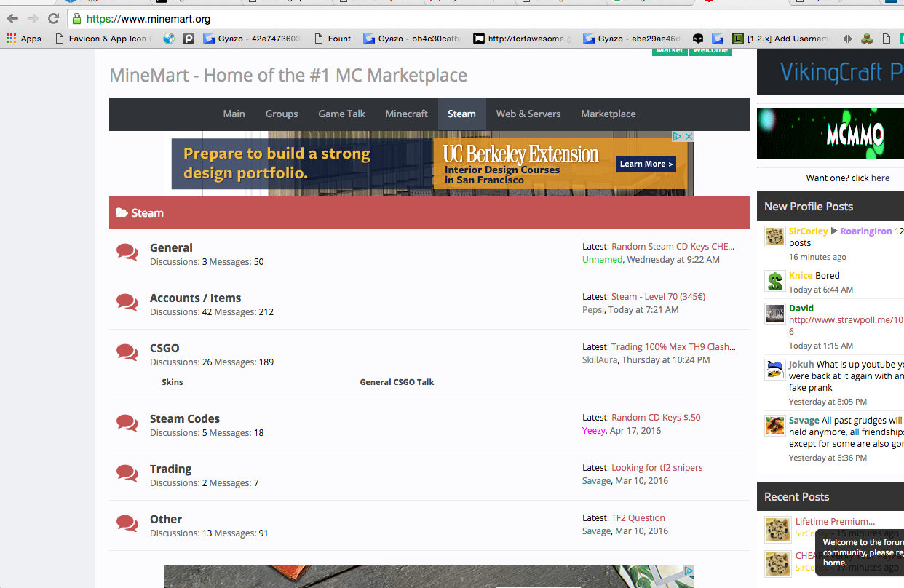Click Knice's dollar sign avatar
The width and height of the screenshot is (904, 588).
point(774,281)
